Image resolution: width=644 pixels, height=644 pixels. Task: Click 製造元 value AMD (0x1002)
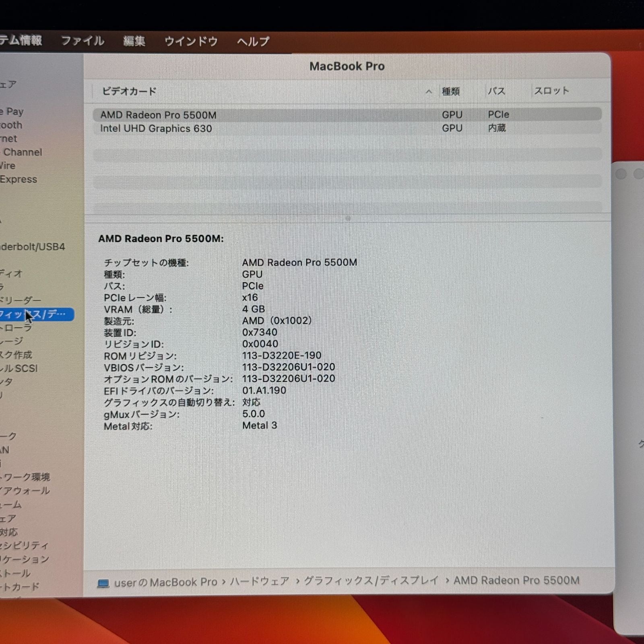[277, 321]
